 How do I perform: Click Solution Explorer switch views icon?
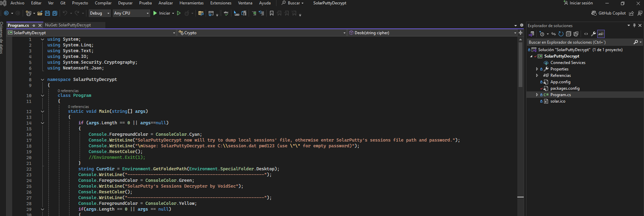click(x=532, y=34)
